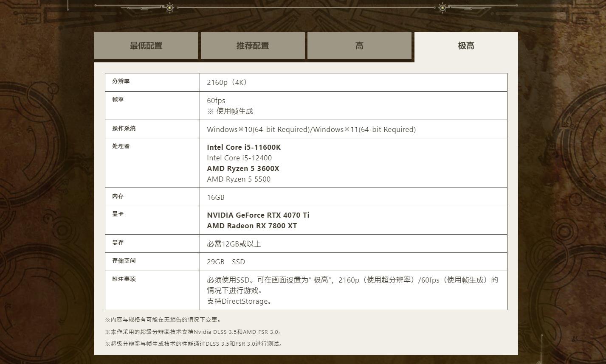This screenshot has width=606, height=364.
Task: Click AMD Radeon RX 7800 XT entry
Action: [x=252, y=226]
